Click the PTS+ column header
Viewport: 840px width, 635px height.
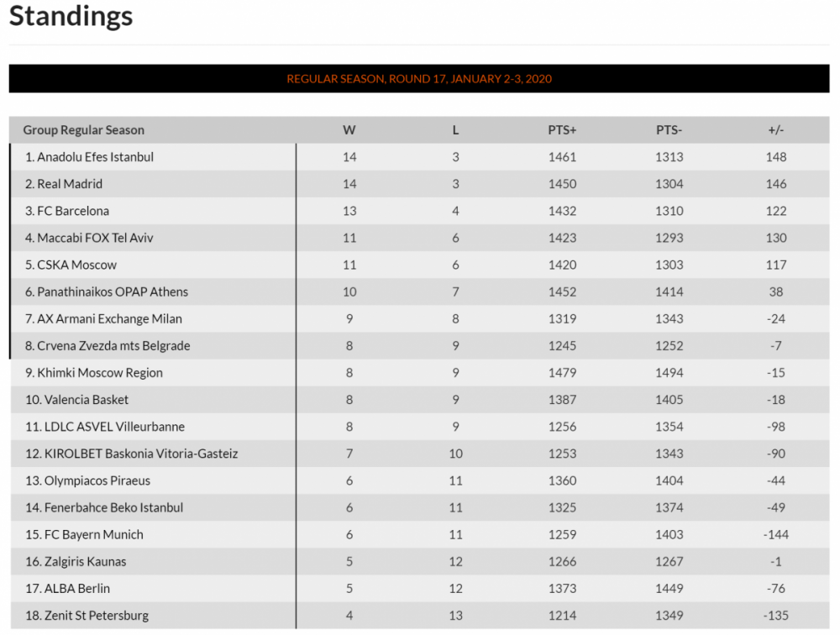562,130
